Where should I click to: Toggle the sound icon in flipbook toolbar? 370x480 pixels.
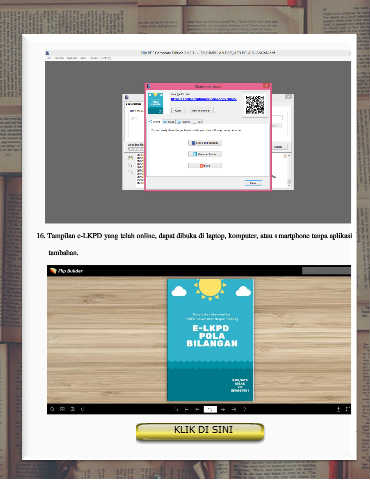pos(83,409)
